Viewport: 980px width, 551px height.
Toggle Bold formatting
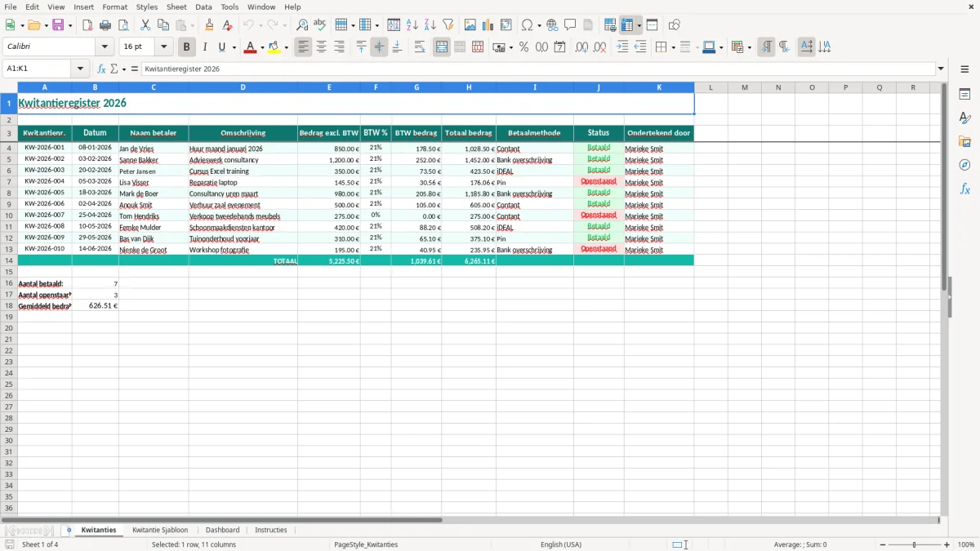[x=187, y=47]
